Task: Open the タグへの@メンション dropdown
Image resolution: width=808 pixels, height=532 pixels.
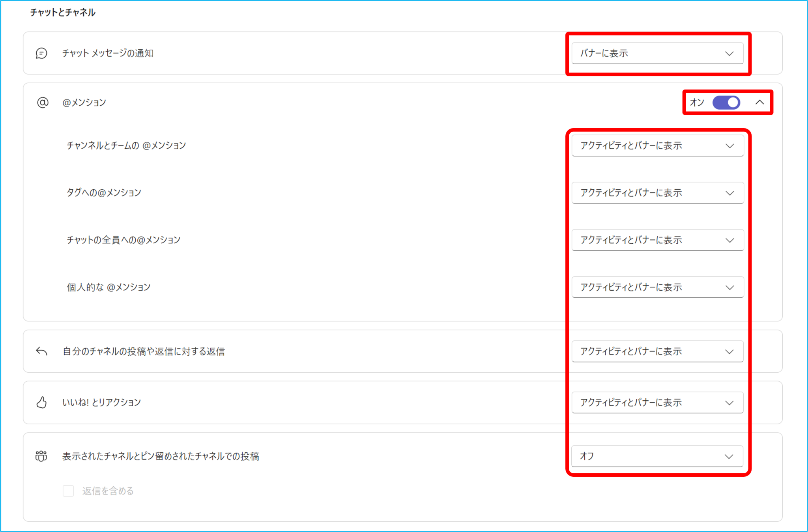Action: [x=657, y=193]
